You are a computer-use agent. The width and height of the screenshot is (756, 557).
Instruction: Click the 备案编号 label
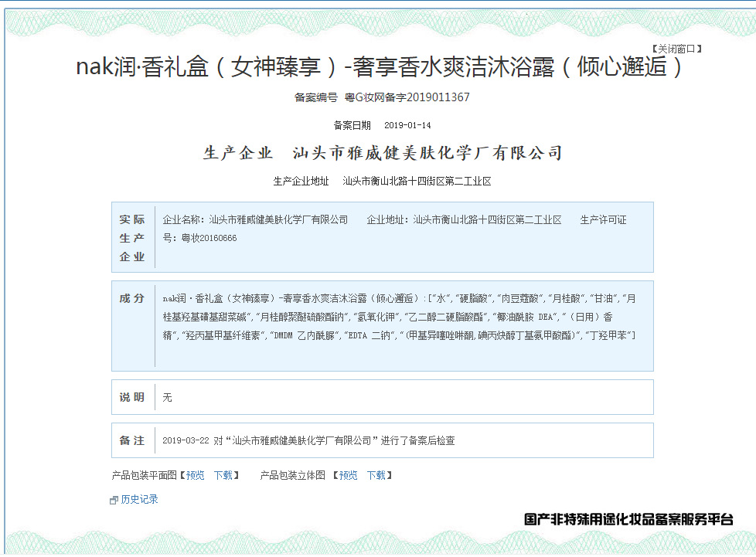click(316, 97)
